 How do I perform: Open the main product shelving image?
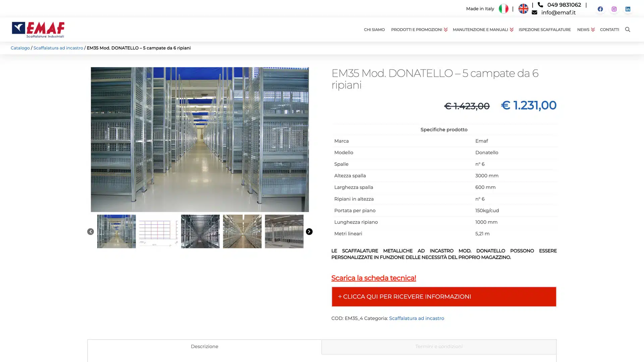click(x=200, y=139)
